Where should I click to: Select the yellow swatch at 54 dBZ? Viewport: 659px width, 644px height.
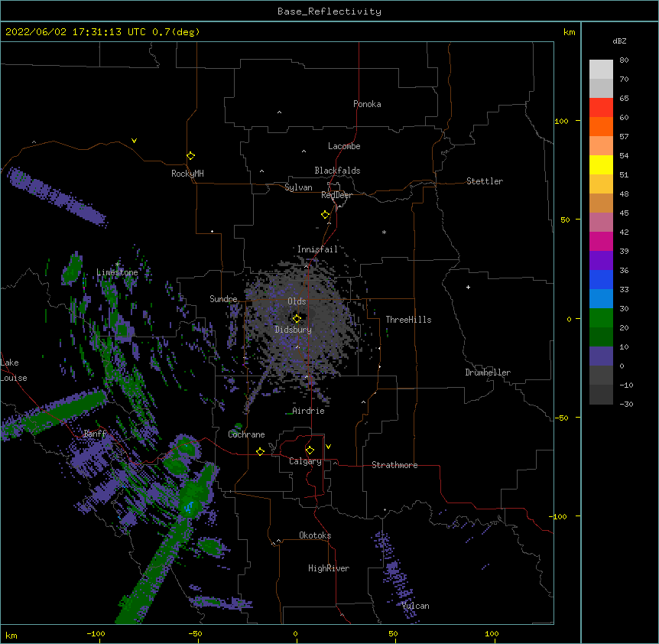coord(601,164)
